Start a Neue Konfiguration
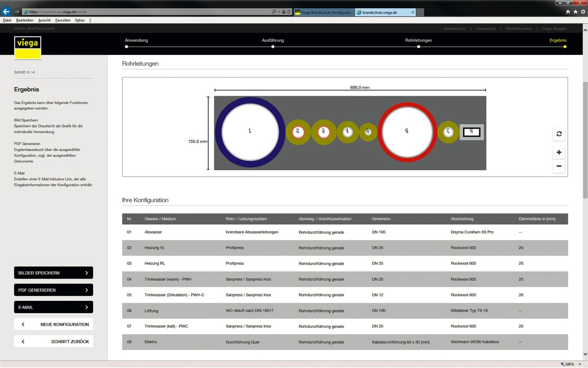The image size is (588, 368). (x=53, y=324)
